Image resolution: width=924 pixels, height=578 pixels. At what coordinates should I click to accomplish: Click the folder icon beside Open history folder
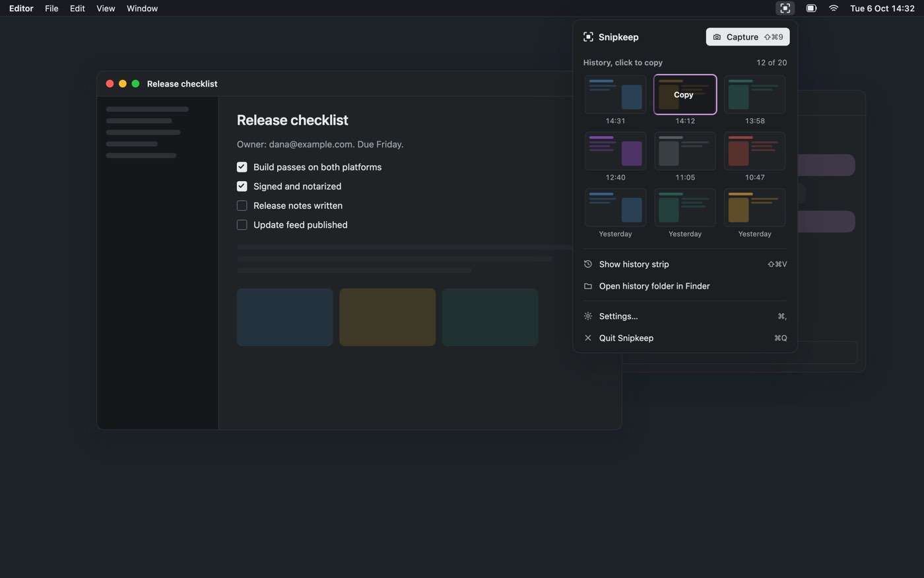(x=588, y=286)
